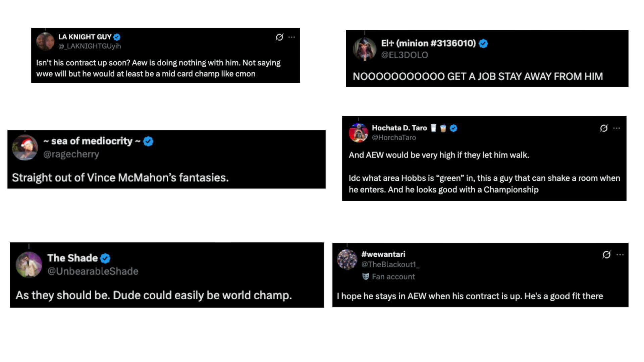
Task: Click the blue checkmark on El (minion) tweet
Action: pos(483,43)
